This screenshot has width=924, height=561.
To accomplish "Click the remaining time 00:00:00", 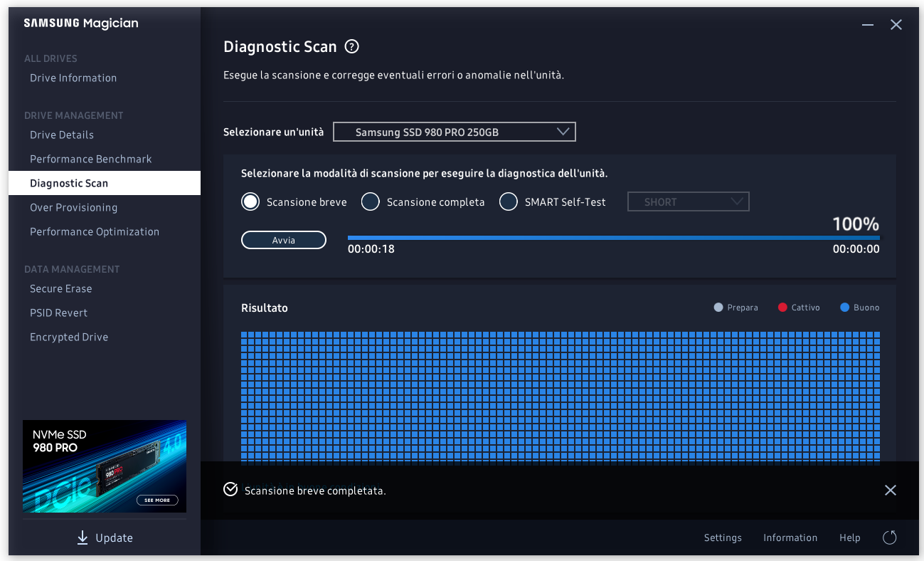I will [856, 249].
